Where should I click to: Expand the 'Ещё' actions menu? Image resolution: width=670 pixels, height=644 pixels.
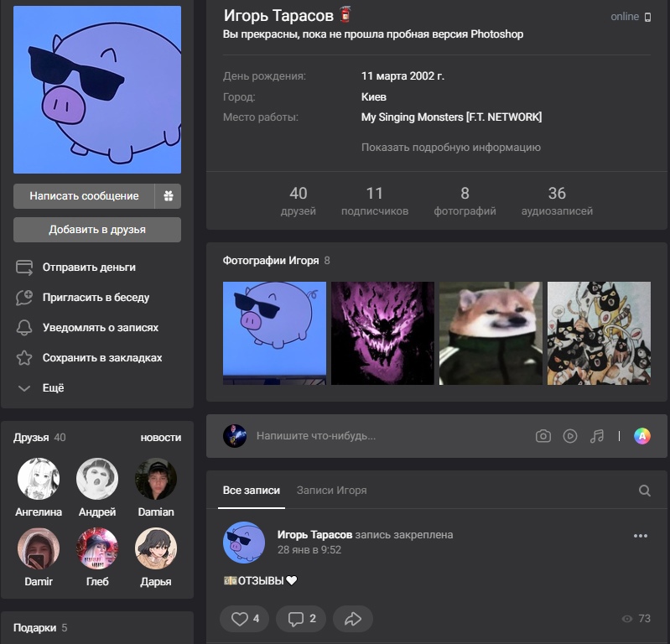[x=53, y=388]
